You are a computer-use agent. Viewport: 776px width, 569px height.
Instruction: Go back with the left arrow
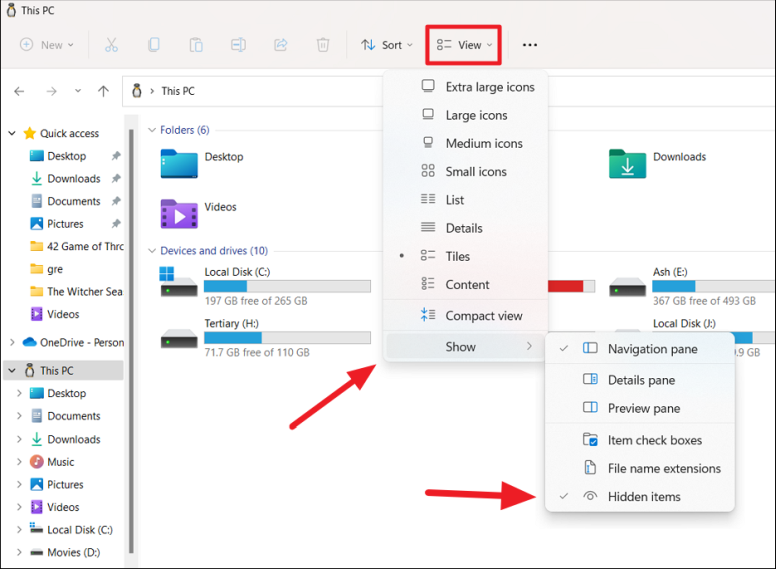tap(19, 91)
